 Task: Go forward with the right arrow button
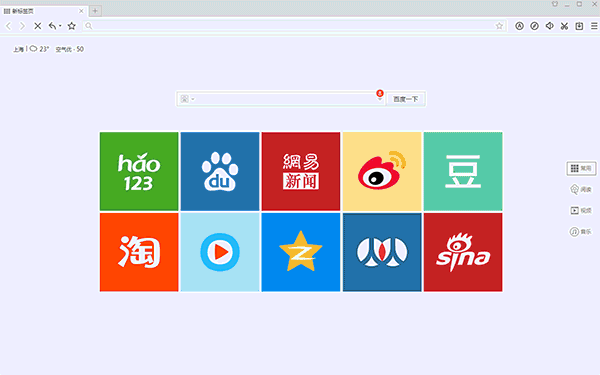coord(22,26)
